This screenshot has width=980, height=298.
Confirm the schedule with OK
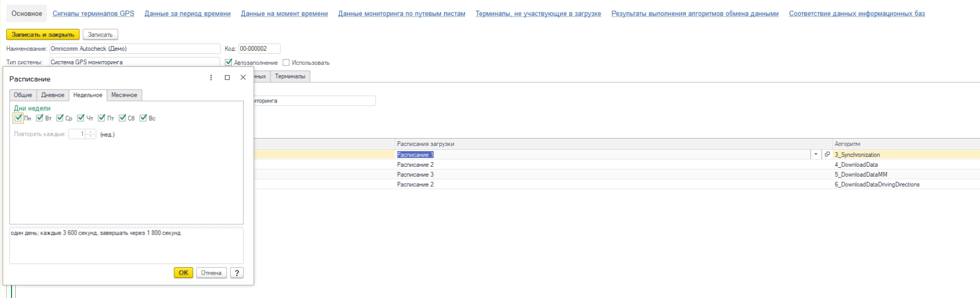click(184, 273)
